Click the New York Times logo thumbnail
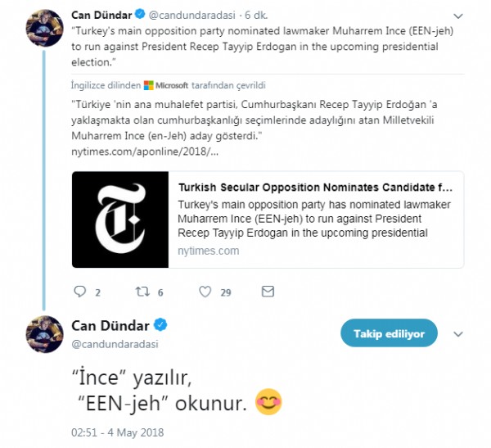This screenshot has height=448, width=491. pos(121,219)
